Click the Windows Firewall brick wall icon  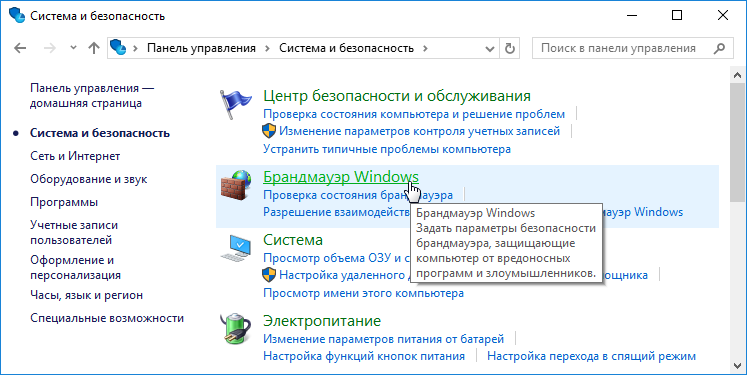pyautogui.click(x=236, y=184)
